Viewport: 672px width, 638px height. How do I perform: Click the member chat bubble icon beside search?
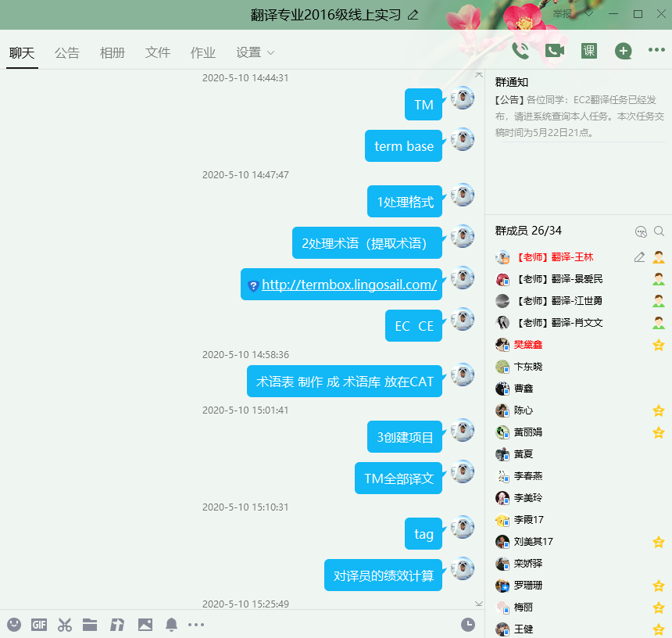[641, 231]
